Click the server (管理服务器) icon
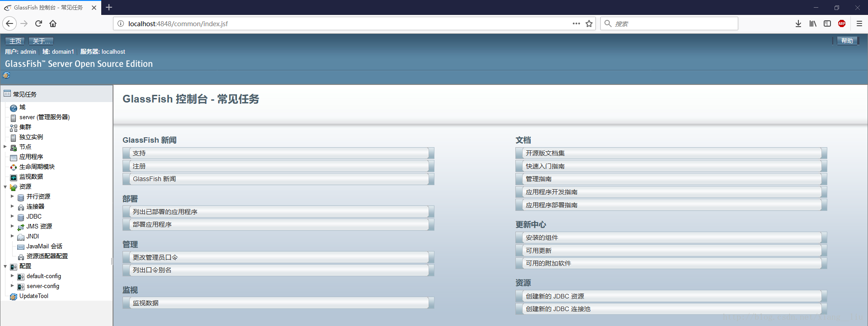 pyautogui.click(x=14, y=118)
